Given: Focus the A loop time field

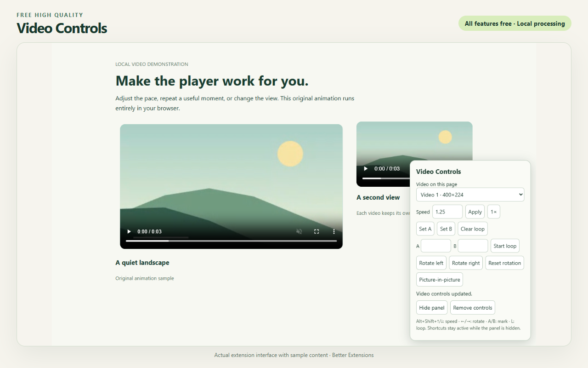Looking at the screenshot, I should click(x=436, y=246).
